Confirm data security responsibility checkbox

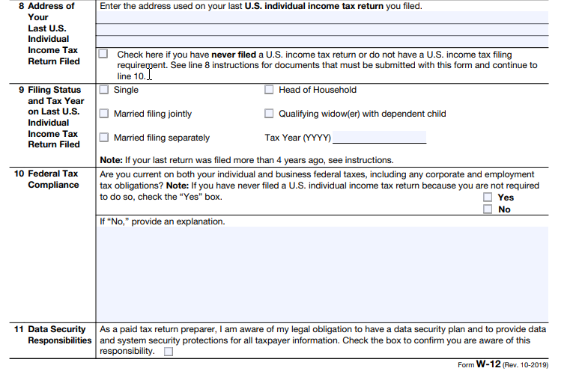(169, 352)
